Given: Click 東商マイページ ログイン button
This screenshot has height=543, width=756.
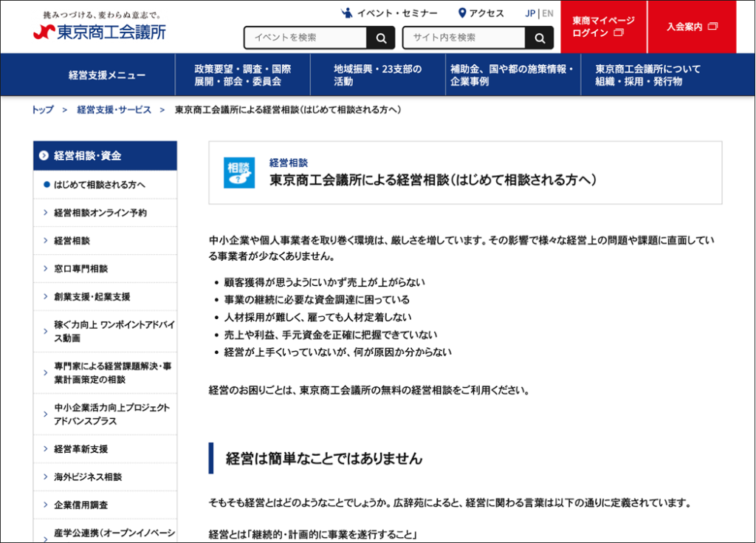Looking at the screenshot, I should point(602,27).
